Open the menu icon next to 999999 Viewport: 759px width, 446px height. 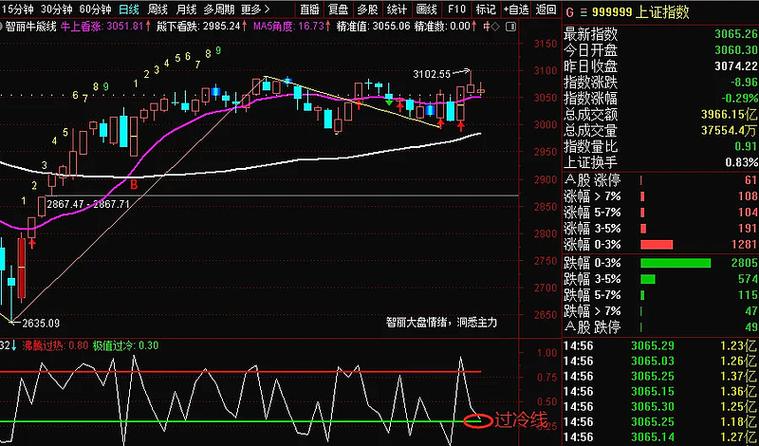pyautogui.click(x=584, y=12)
